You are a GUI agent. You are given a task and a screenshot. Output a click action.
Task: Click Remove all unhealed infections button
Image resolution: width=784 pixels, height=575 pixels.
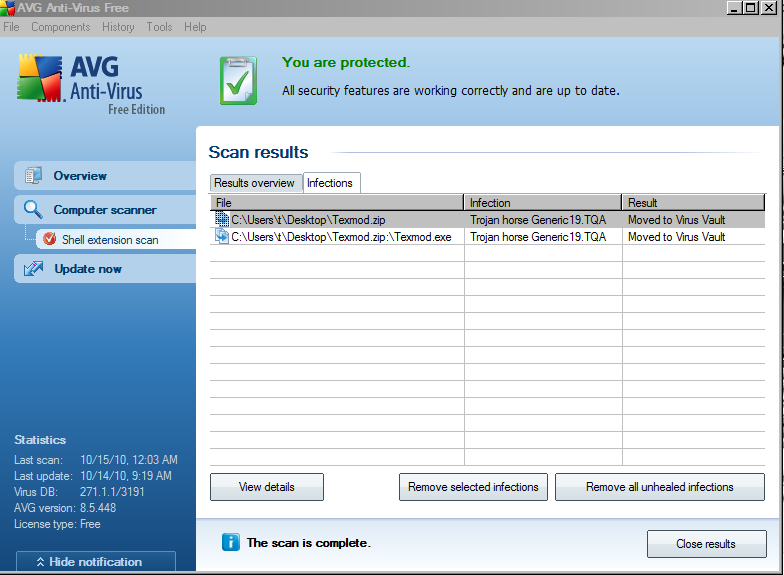pyautogui.click(x=660, y=487)
